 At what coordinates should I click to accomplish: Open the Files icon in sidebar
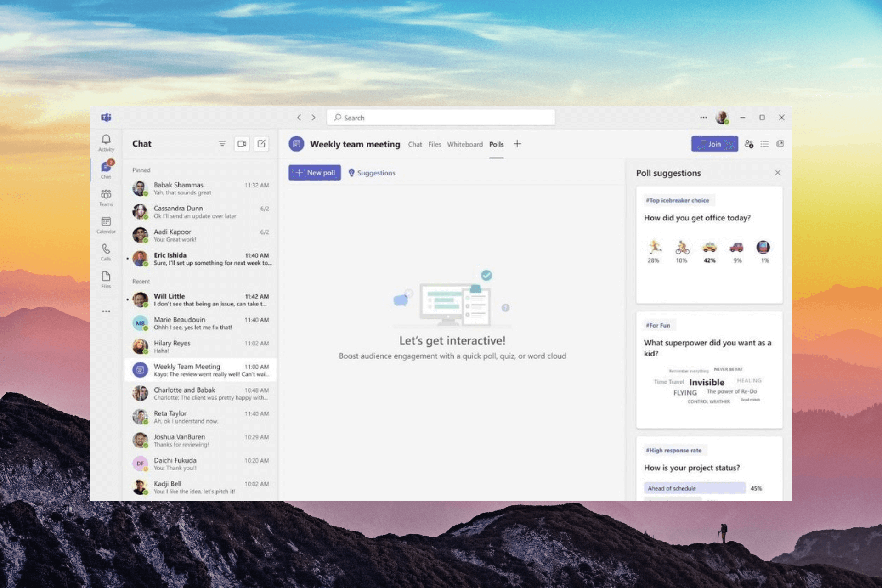click(x=106, y=279)
